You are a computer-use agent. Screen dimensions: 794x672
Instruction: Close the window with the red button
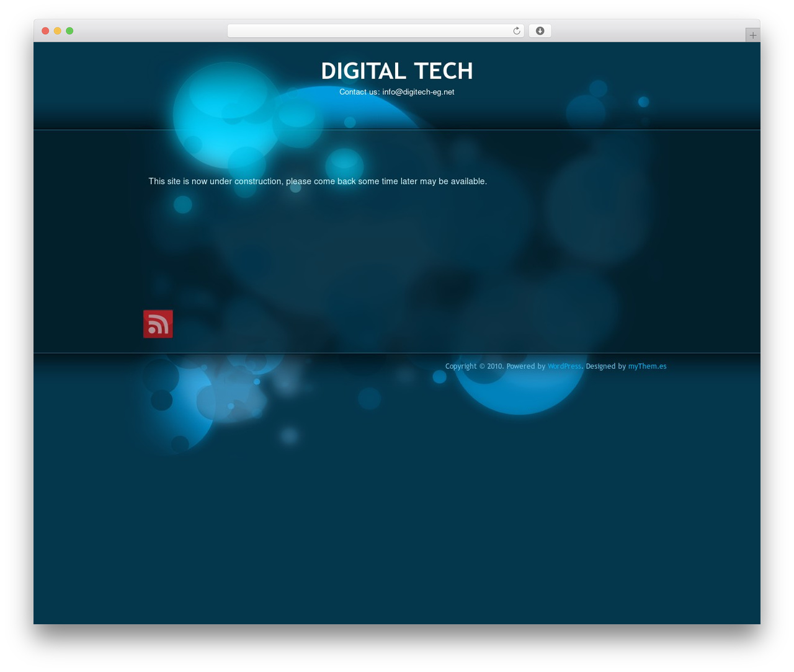(x=45, y=31)
